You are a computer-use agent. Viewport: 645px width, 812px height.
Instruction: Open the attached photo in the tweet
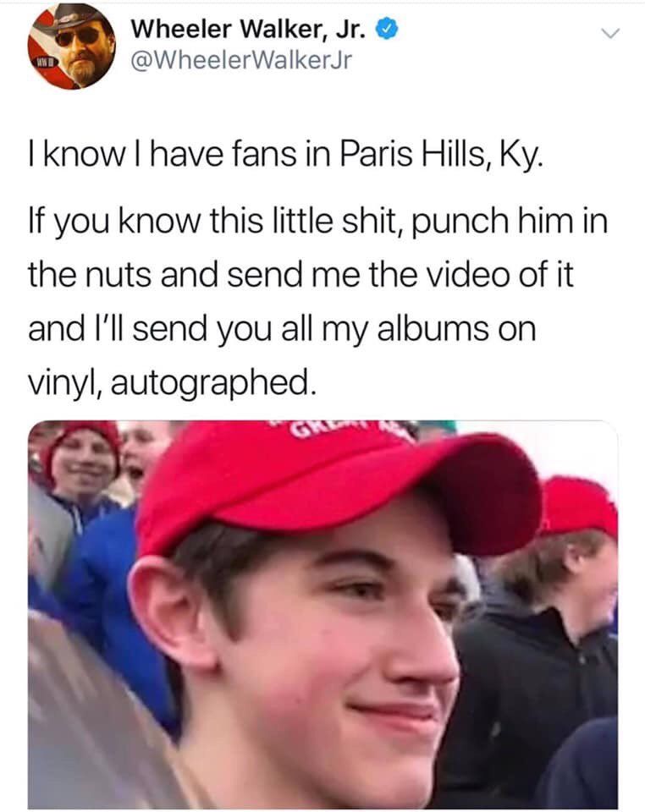[322, 615]
